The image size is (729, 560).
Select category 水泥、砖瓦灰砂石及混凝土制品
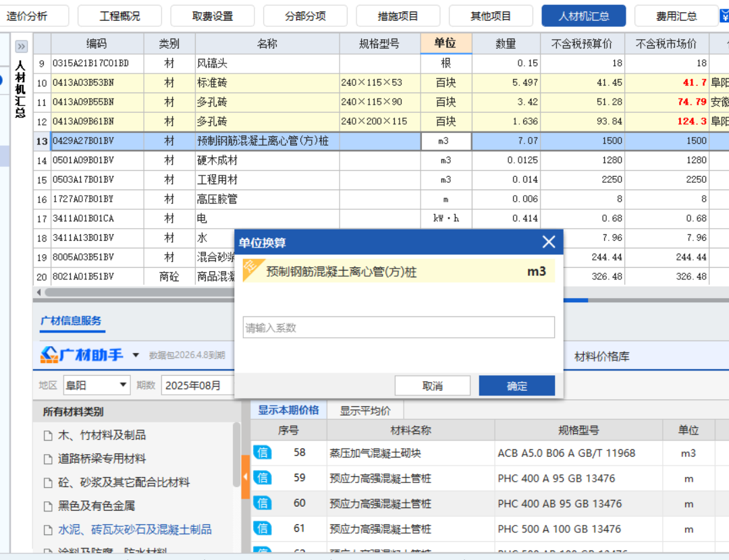pyautogui.click(x=135, y=530)
